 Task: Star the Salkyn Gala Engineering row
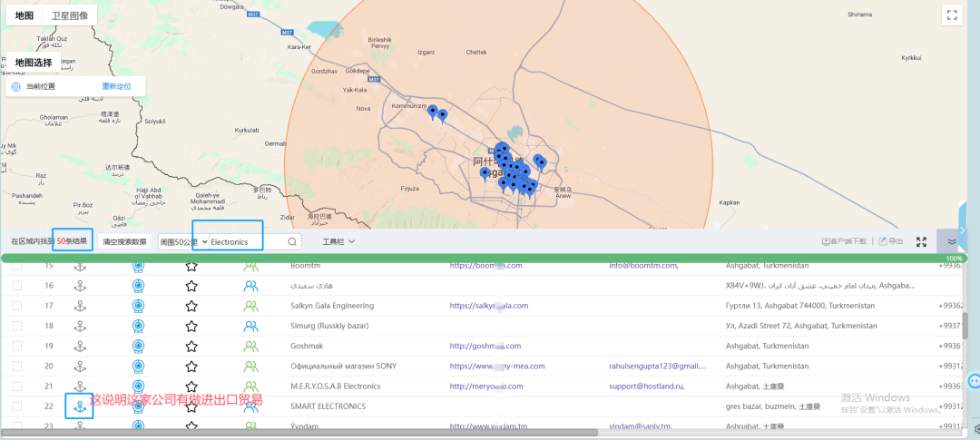pyautogui.click(x=191, y=307)
